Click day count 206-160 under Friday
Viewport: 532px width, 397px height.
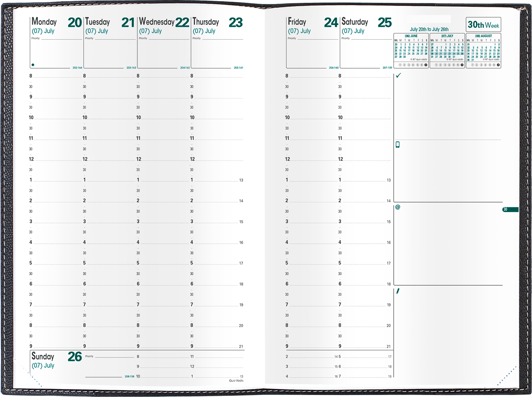pos(334,68)
